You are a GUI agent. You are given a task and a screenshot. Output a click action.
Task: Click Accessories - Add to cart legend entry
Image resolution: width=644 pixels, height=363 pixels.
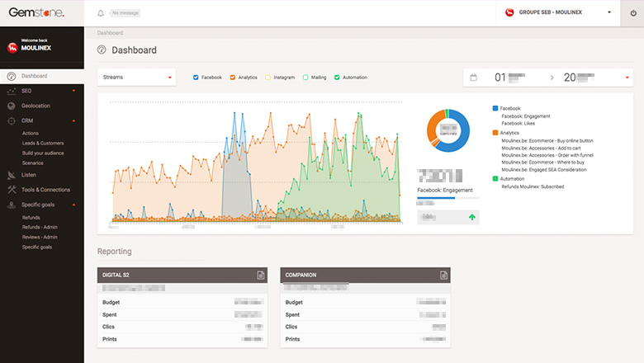pyautogui.click(x=542, y=148)
